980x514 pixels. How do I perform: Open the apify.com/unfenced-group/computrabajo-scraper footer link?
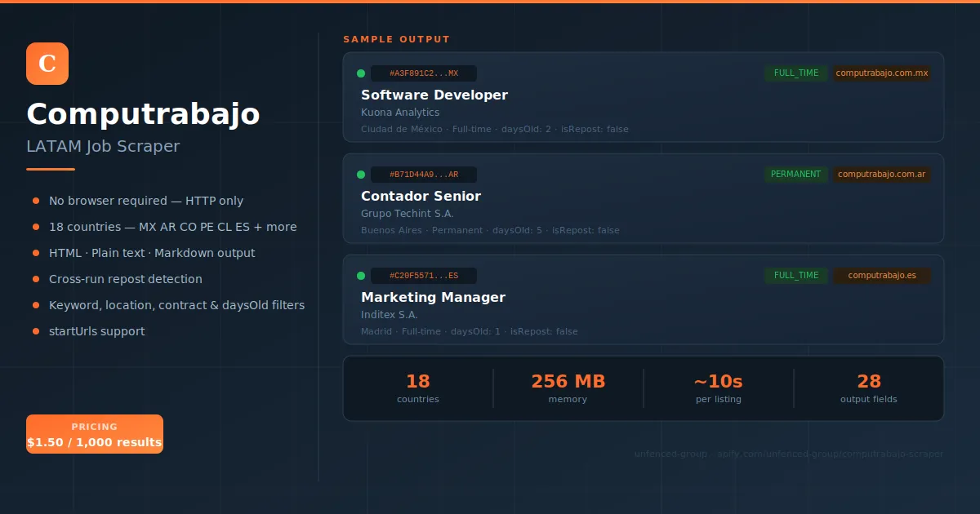pos(831,454)
